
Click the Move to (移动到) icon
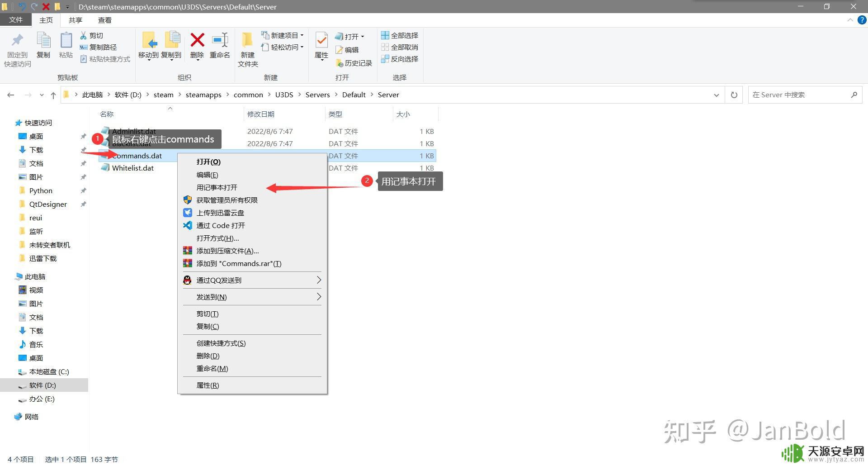149,40
